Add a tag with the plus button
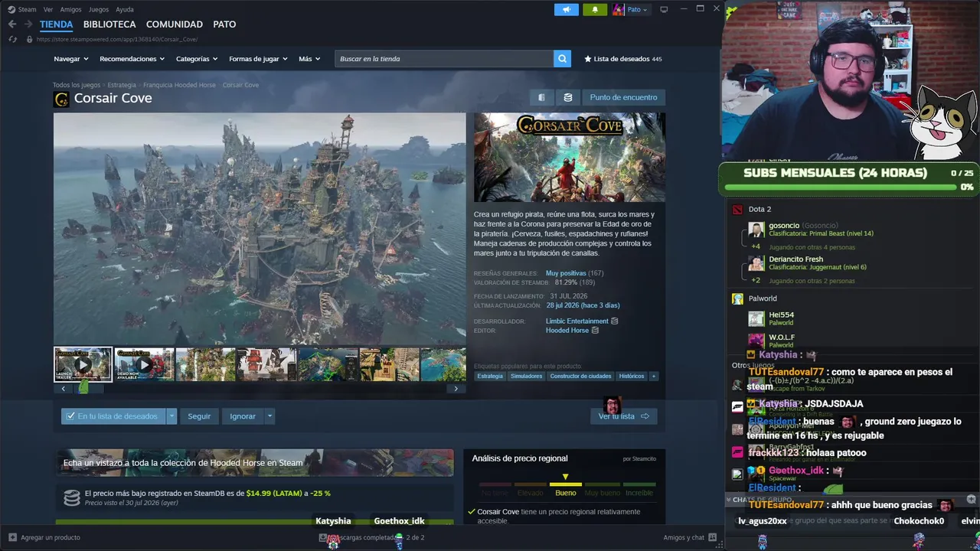Viewport: 980px width, 551px height. (653, 377)
